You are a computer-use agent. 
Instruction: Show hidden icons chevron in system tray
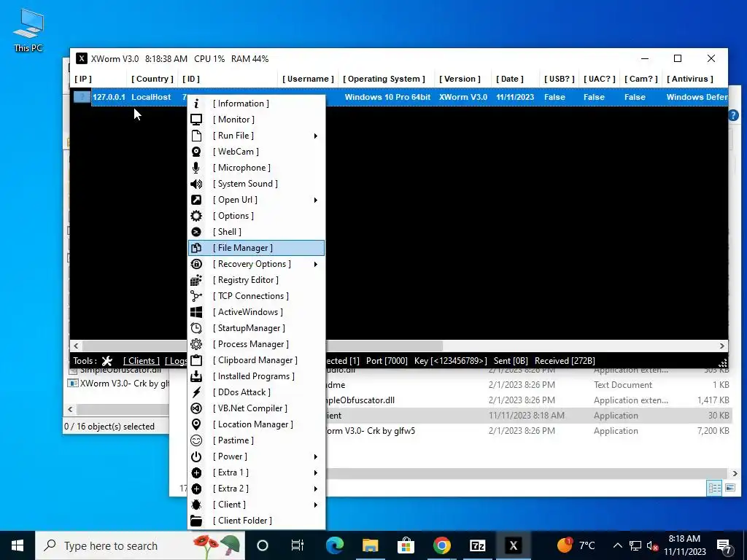pyautogui.click(x=617, y=545)
